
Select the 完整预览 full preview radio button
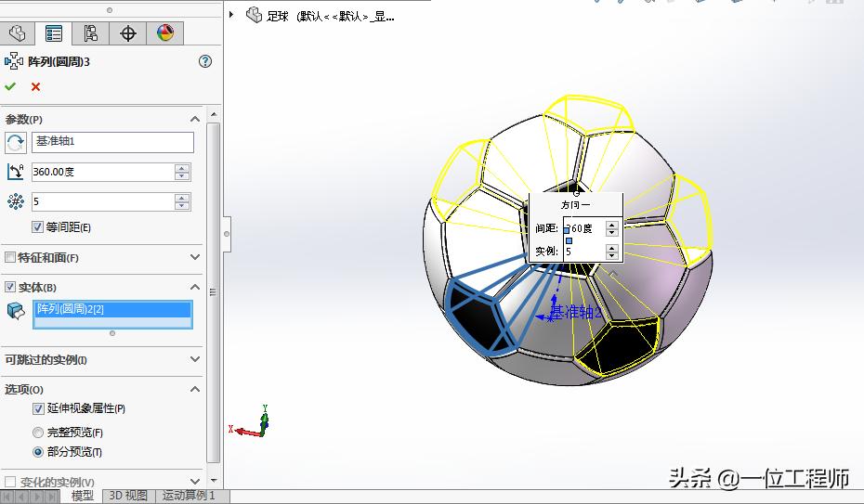click(38, 433)
